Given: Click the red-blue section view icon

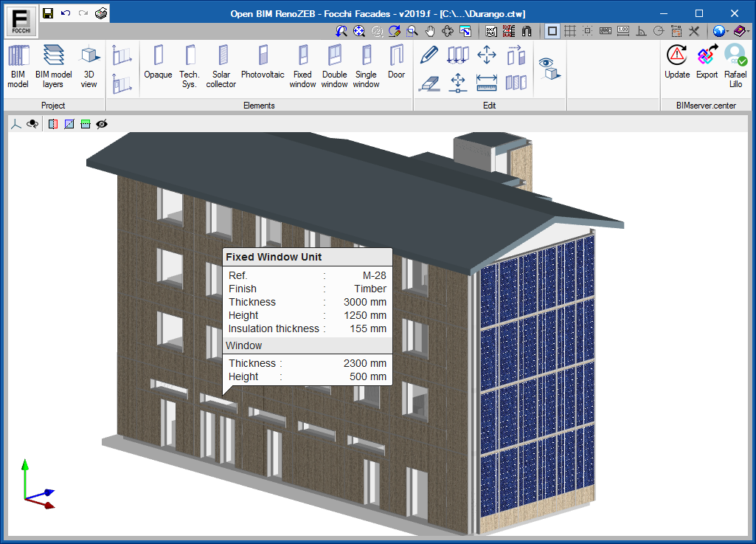Looking at the screenshot, I should point(53,125).
